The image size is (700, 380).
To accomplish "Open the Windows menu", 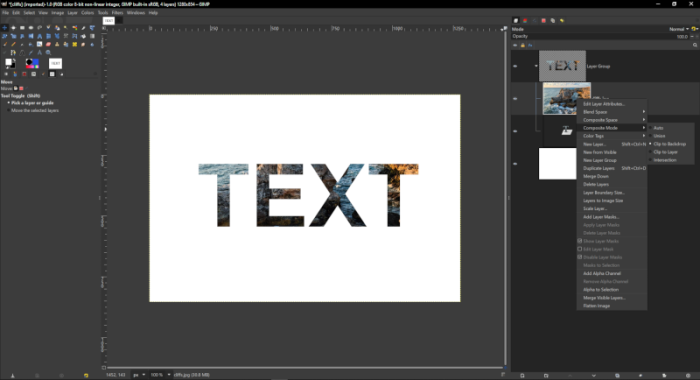I will (136, 13).
